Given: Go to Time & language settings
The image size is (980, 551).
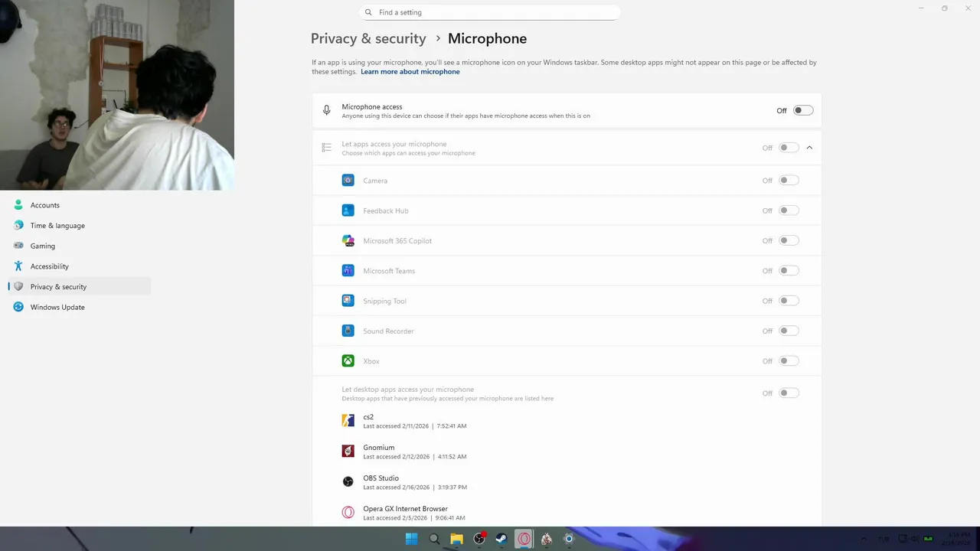Looking at the screenshot, I should click(x=80, y=226).
